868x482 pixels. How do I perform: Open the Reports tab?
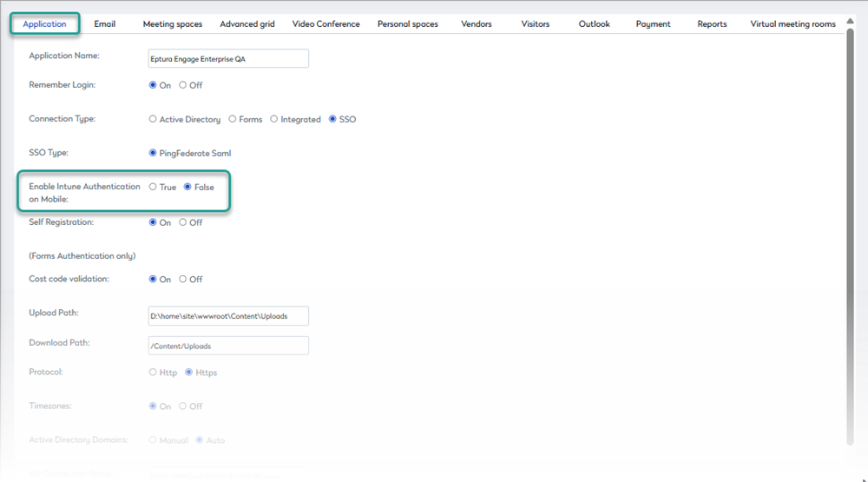(x=712, y=24)
